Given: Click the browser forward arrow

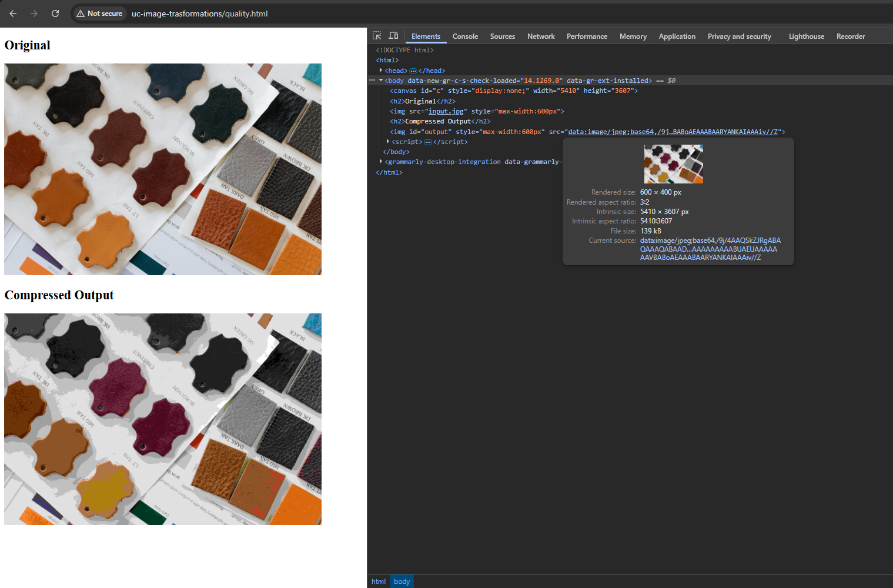Looking at the screenshot, I should (x=34, y=13).
